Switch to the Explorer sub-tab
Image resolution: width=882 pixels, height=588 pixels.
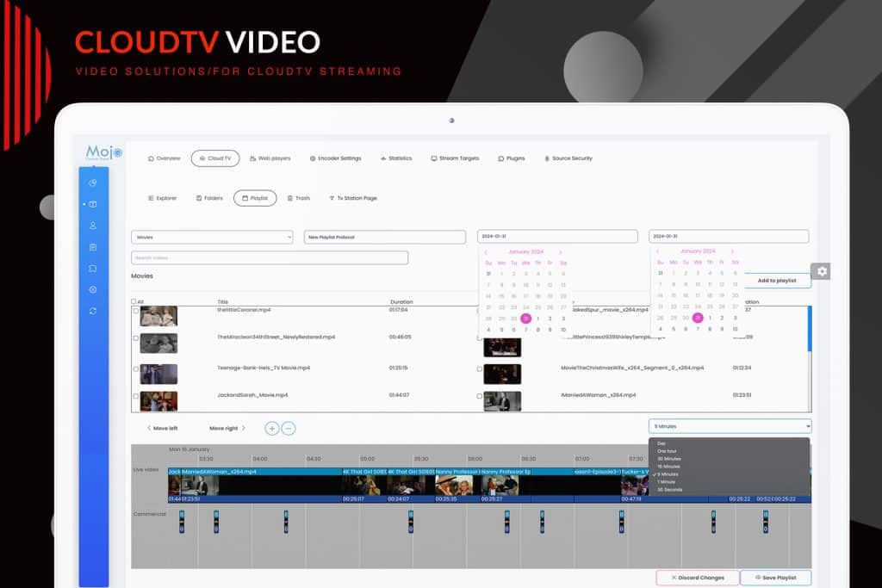click(162, 198)
